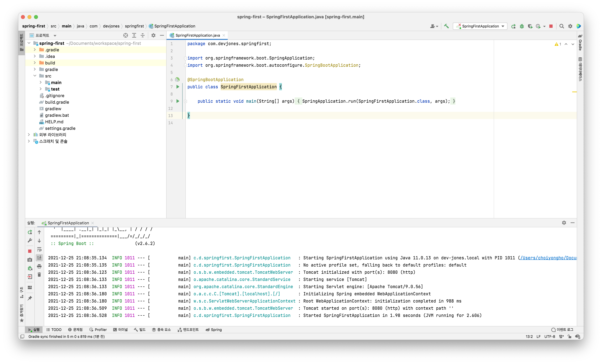Stop the running application via red square
Image resolution: width=602 pixels, height=364 pixels.
[x=551, y=26]
